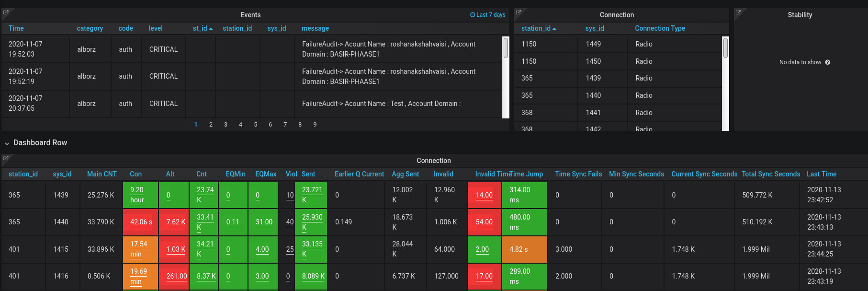
Task: Click the sort arrow beside station_id in the Radio table
Action: tap(554, 29)
